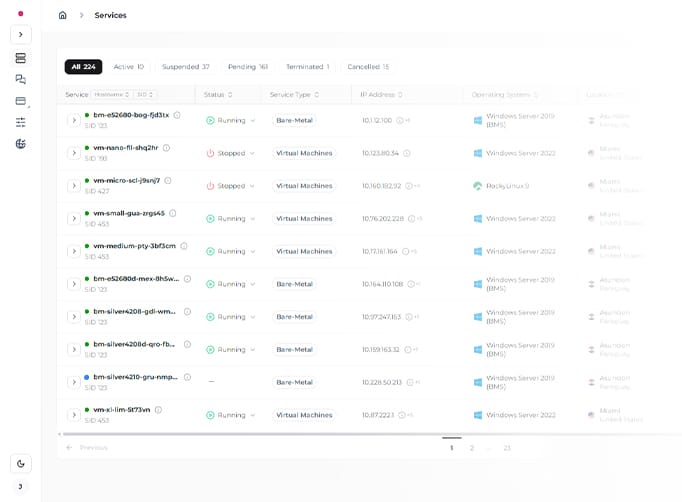Click the Services breadcrumb label

[x=110, y=15]
